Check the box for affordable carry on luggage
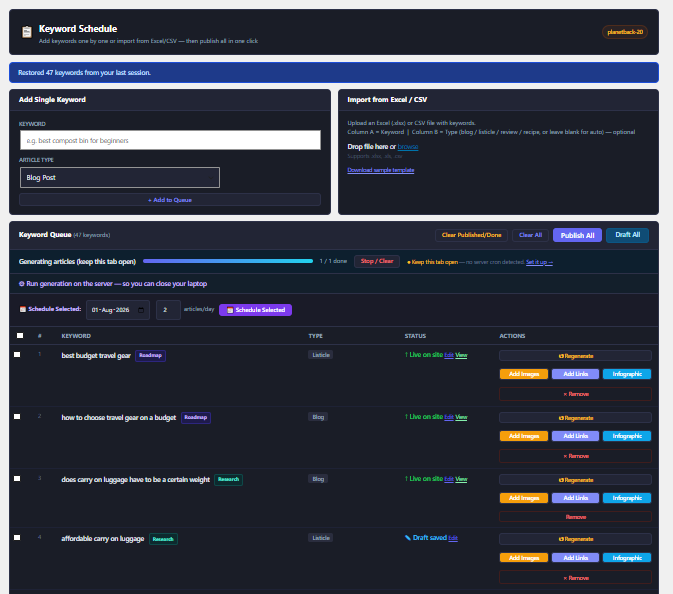 coord(17,537)
